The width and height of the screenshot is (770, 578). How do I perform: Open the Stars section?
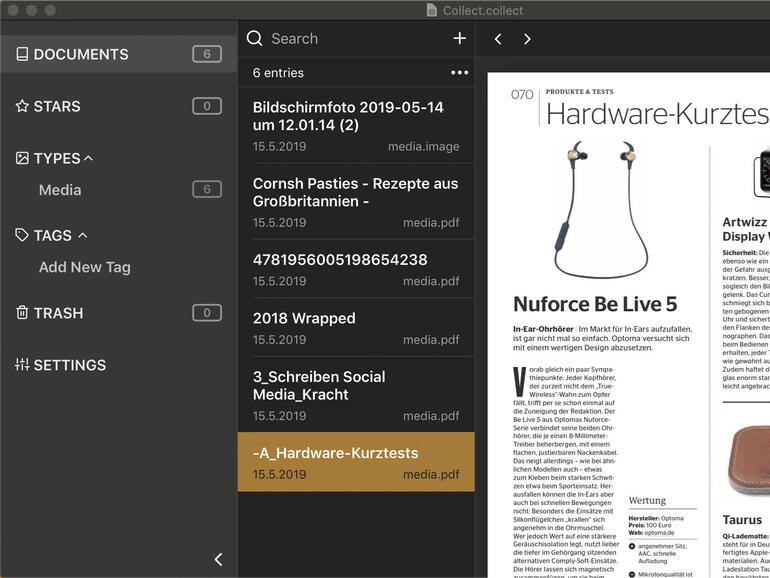tap(118, 106)
